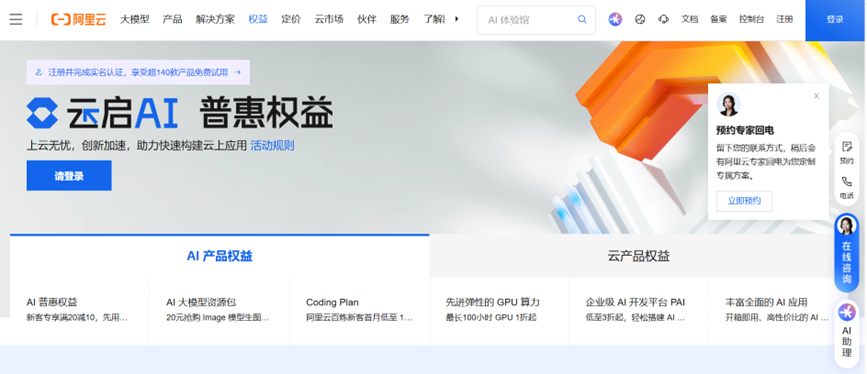This screenshot has width=867, height=374.
Task: Open the 备案 link
Action: pos(718,19)
